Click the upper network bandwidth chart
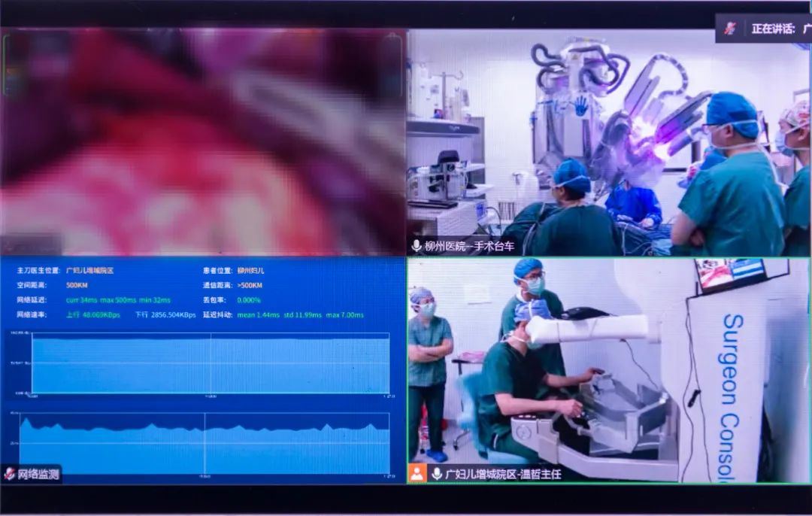This screenshot has width=812, height=516. 113,363
